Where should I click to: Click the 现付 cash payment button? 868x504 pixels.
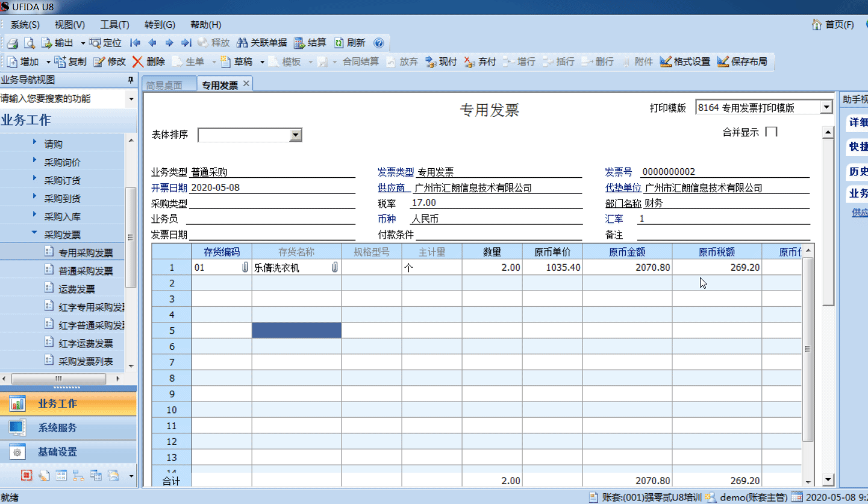pos(441,61)
